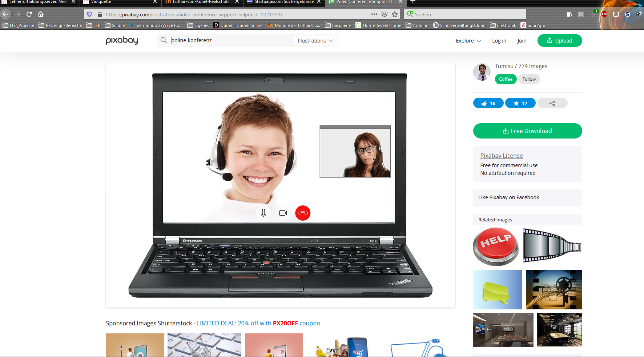This screenshot has height=357, width=644.
Task: Open the Schule bookmarks folder
Action: (x=115, y=25)
